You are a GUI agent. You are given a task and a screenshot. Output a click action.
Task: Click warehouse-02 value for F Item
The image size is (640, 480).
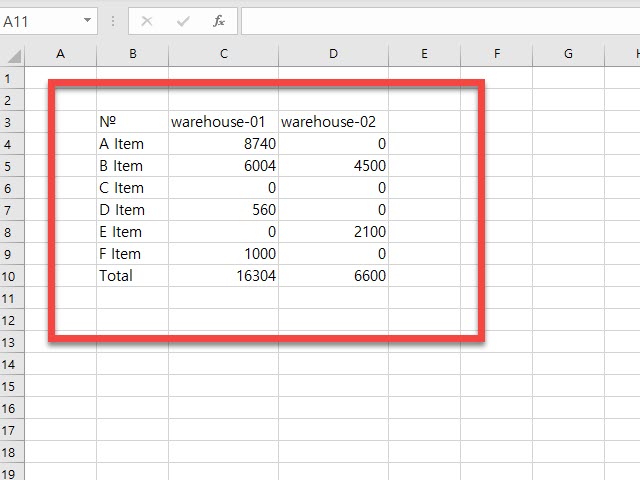point(333,254)
